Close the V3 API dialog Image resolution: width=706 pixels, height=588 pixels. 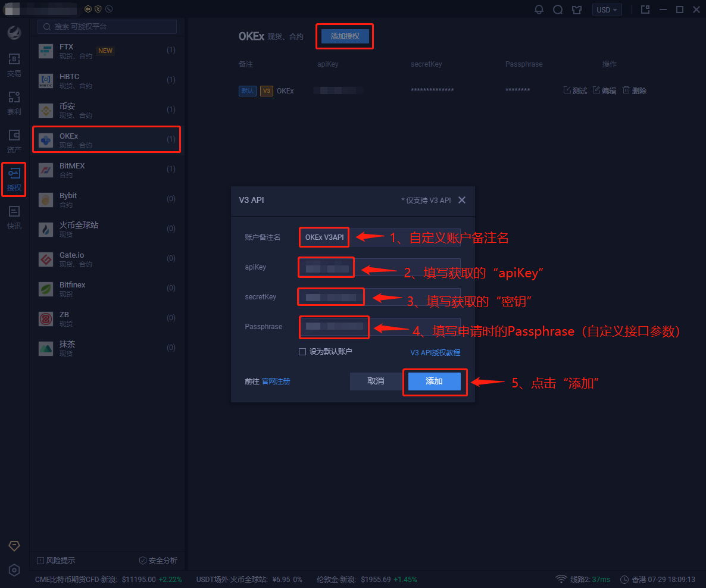pyautogui.click(x=462, y=200)
